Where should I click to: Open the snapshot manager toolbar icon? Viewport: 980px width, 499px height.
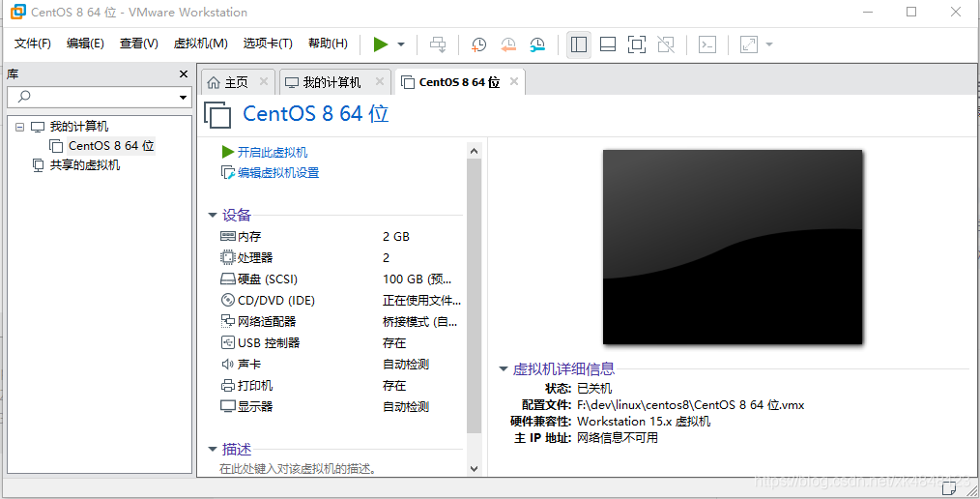pyautogui.click(x=537, y=44)
